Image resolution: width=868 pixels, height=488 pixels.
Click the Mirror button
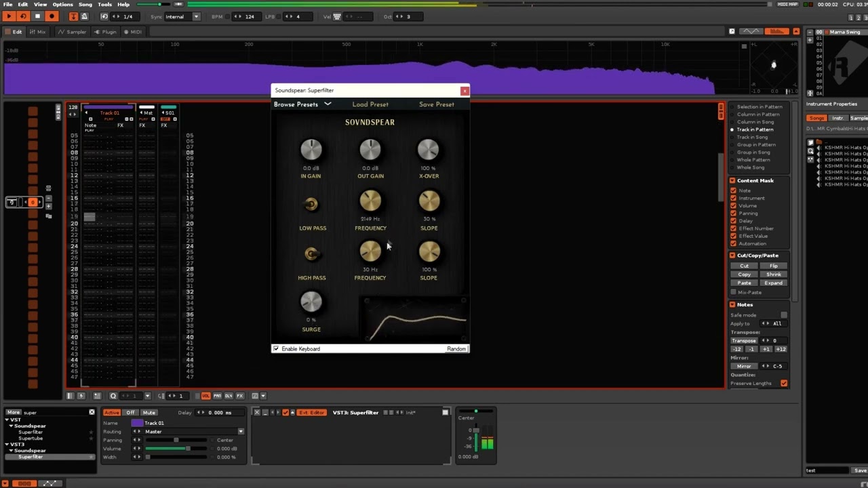[x=744, y=366]
